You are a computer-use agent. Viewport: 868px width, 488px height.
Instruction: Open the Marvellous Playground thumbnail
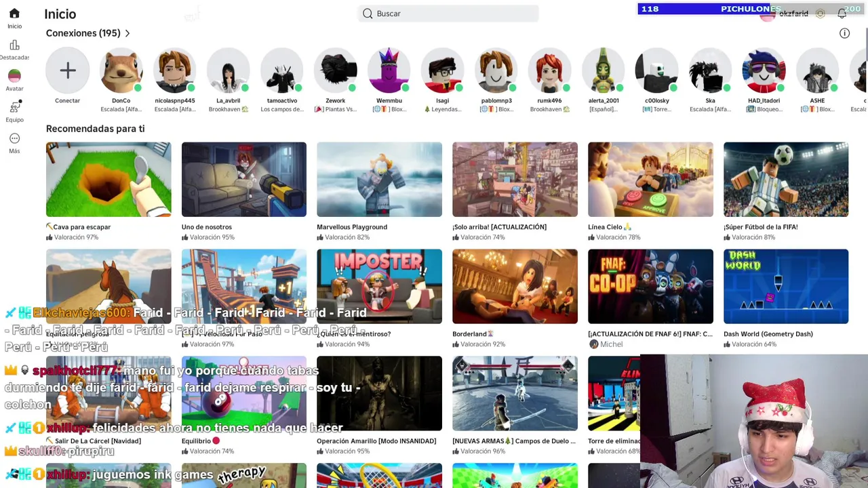tap(379, 180)
